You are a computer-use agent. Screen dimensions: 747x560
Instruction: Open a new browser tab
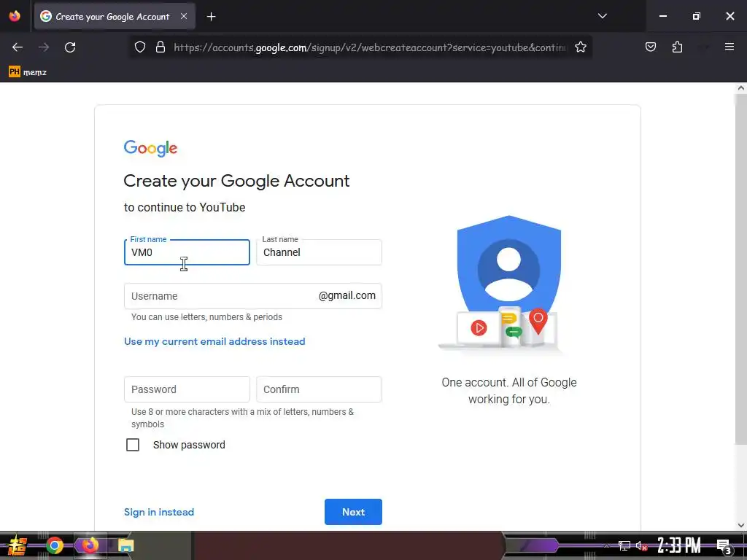tap(211, 17)
